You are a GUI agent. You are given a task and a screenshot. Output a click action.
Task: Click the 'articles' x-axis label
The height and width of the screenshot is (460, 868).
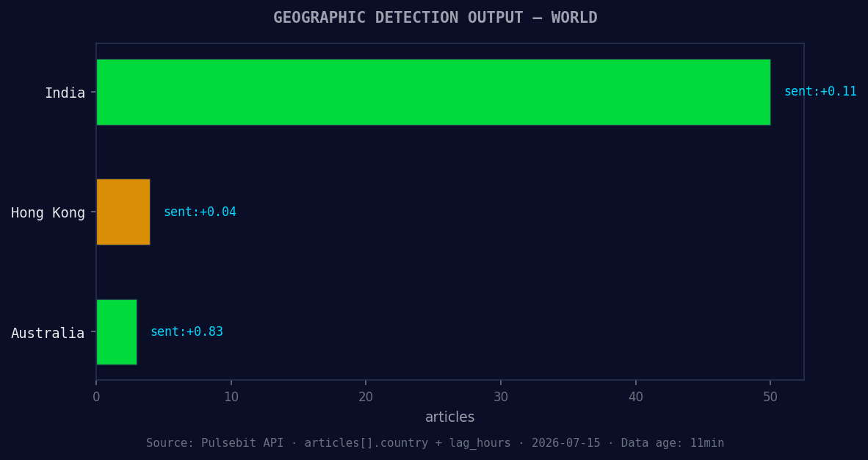pos(450,417)
